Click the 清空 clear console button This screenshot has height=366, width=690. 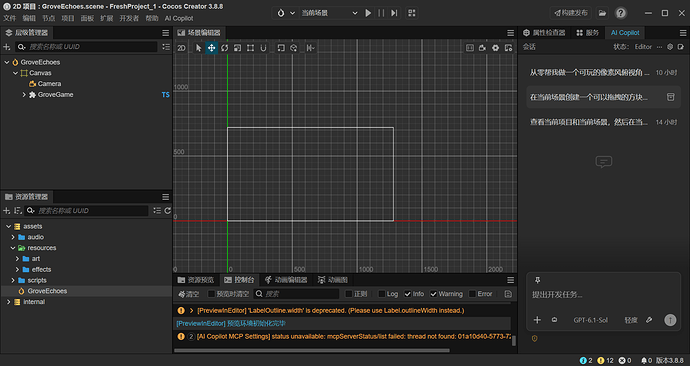point(189,294)
